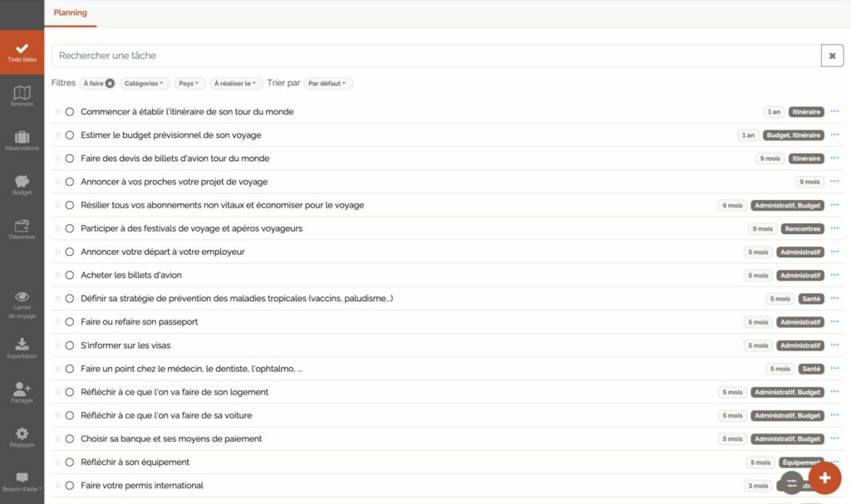This screenshot has height=504, width=851.
Task: Grab drag handle of Acheter les billets d'avion
Action: (x=57, y=275)
